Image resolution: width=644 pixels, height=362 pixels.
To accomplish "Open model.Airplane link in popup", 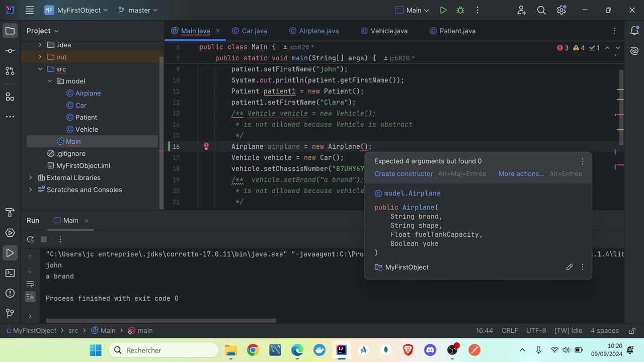I will point(412,193).
